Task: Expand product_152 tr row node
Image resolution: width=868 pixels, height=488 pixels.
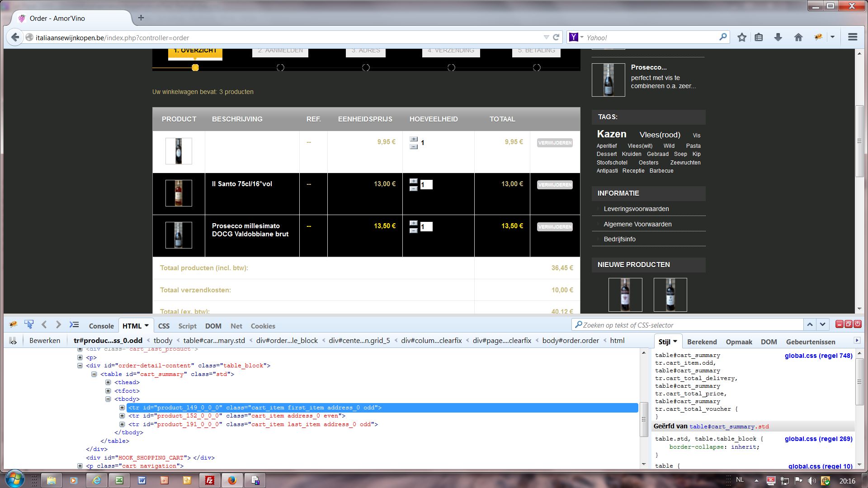Action: pyautogui.click(x=122, y=416)
